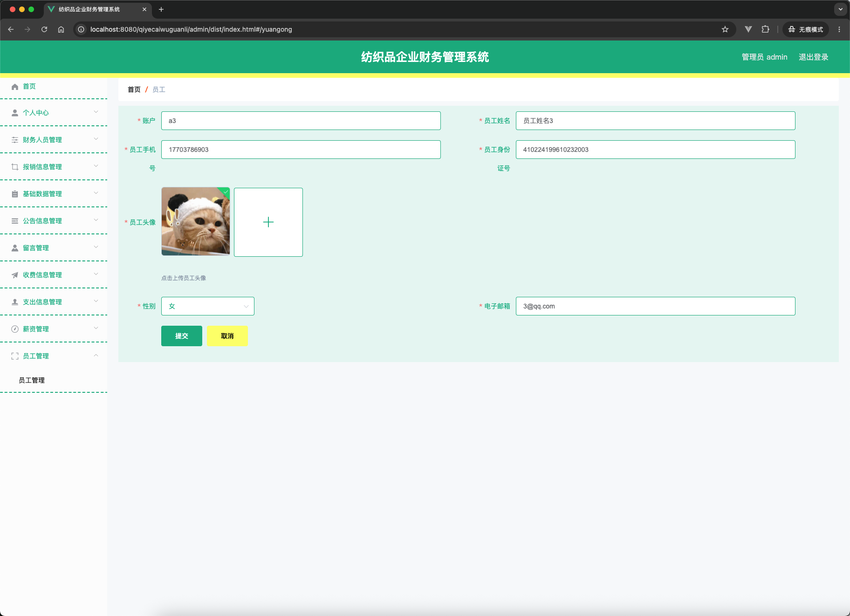Open the Vue devtools extension icon
Image resolution: width=850 pixels, height=616 pixels.
(748, 29)
